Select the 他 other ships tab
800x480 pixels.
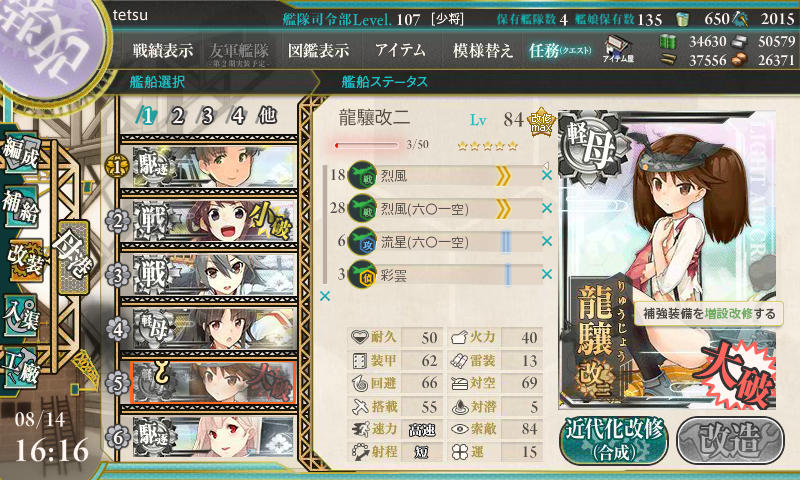(267, 116)
